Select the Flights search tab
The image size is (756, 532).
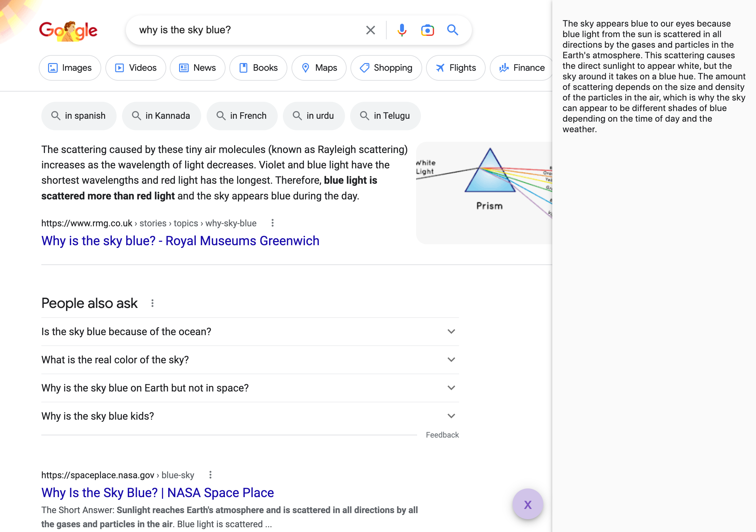pyautogui.click(x=456, y=68)
